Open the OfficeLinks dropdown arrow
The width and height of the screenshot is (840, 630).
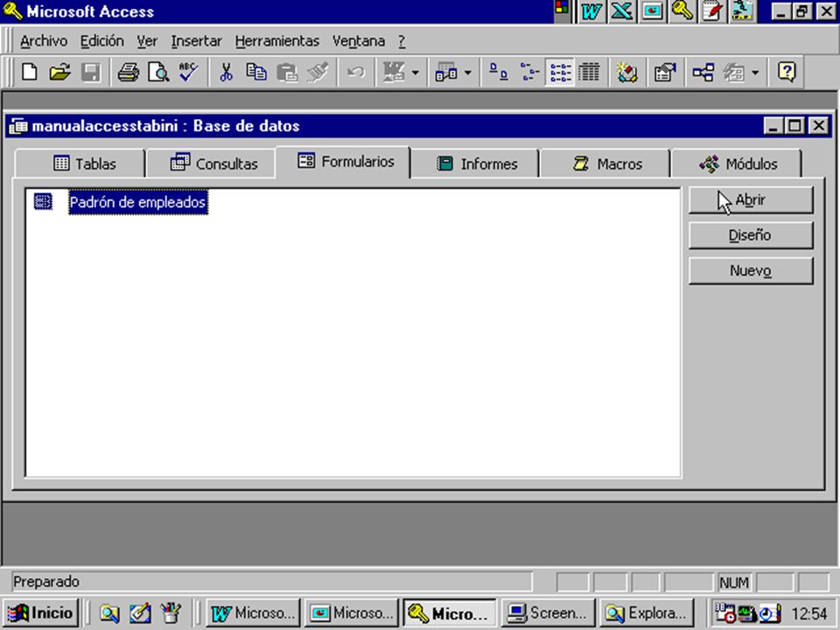[415, 72]
